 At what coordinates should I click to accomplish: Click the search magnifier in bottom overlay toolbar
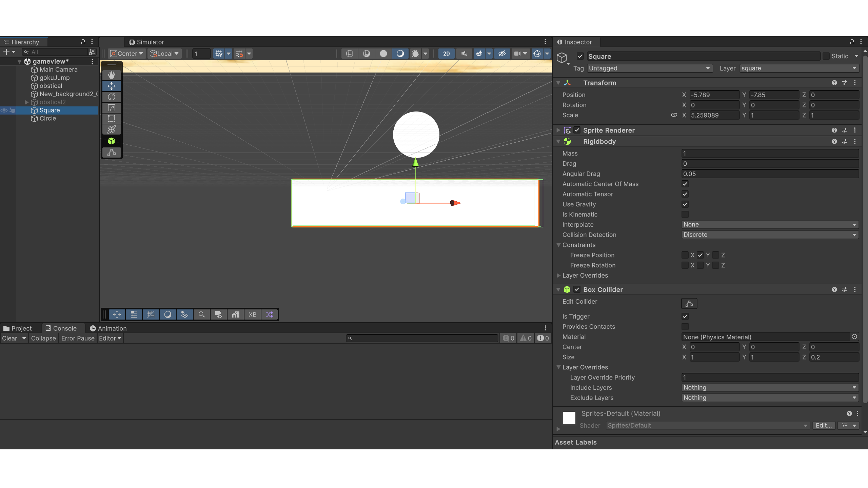point(201,314)
